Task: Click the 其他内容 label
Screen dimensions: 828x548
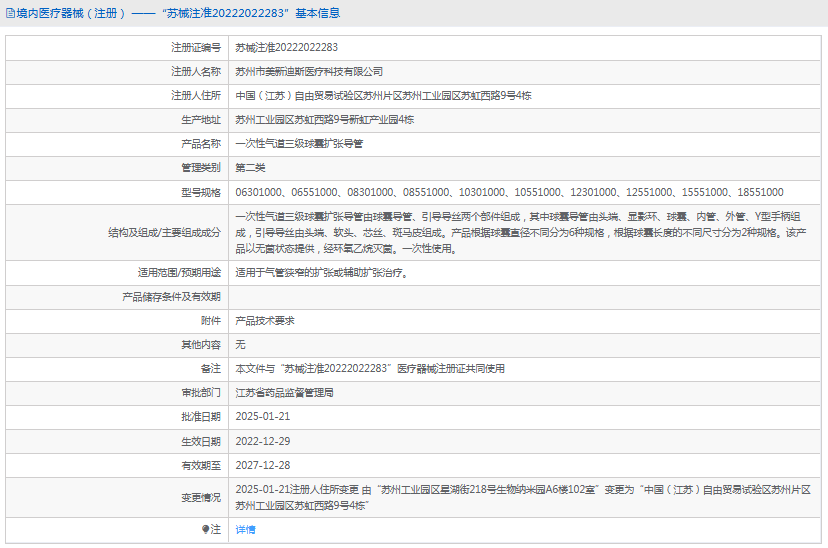Action: (201, 345)
